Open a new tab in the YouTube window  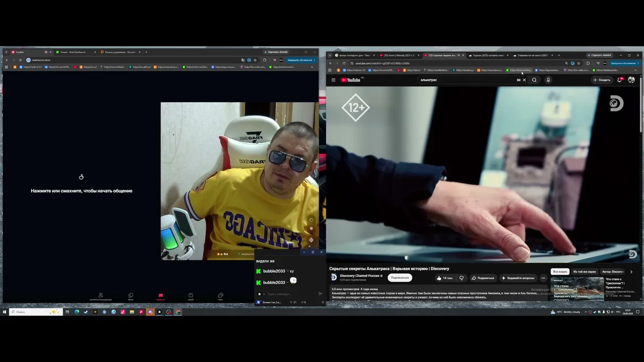[x=558, y=55]
